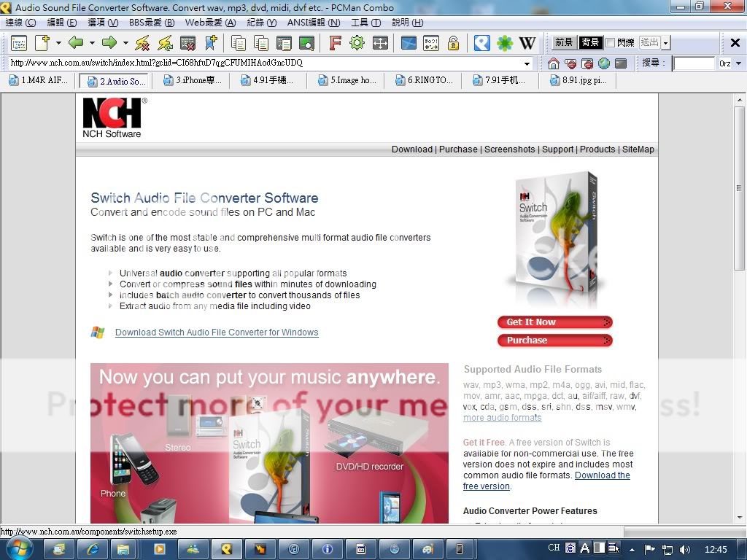Click the copy pages toolbar icon
The image size is (747, 560).
coord(238,43)
